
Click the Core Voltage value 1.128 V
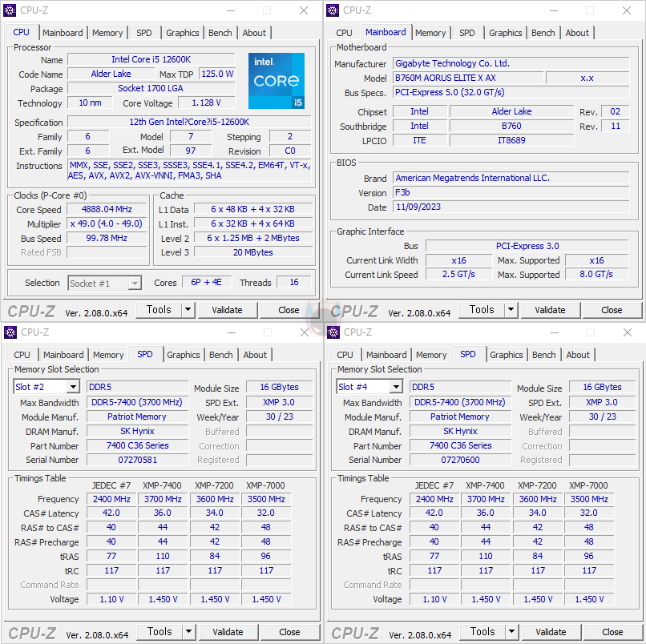tap(207, 103)
